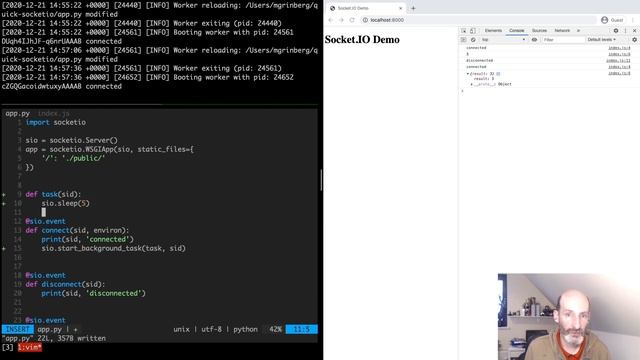
Task: Open the Default levels dropdown
Action: click(602, 40)
